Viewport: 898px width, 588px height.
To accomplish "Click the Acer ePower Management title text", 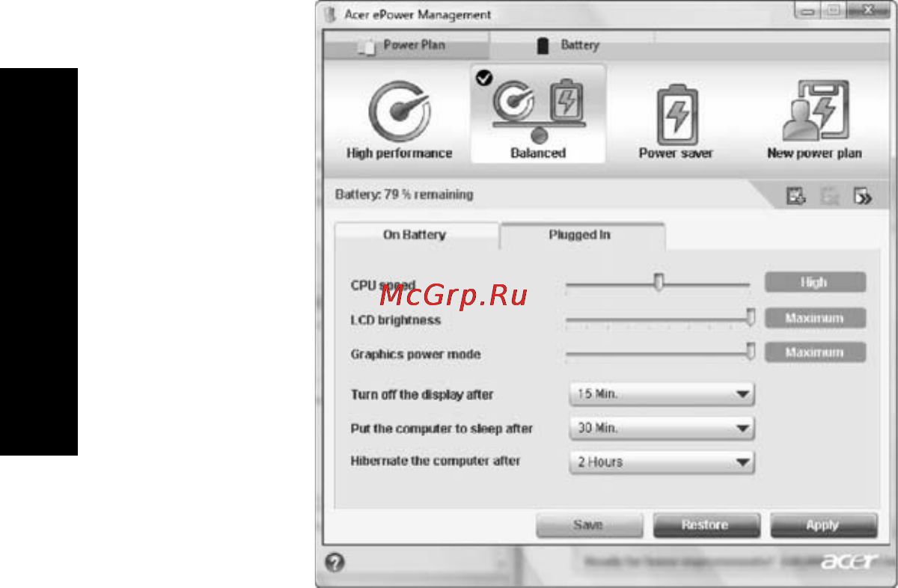I will coord(418,15).
